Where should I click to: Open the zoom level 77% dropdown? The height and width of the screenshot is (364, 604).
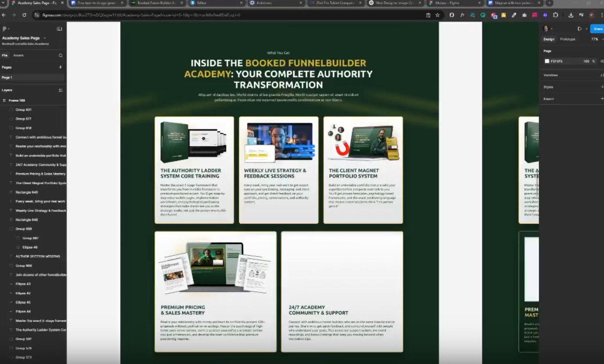click(x=596, y=39)
